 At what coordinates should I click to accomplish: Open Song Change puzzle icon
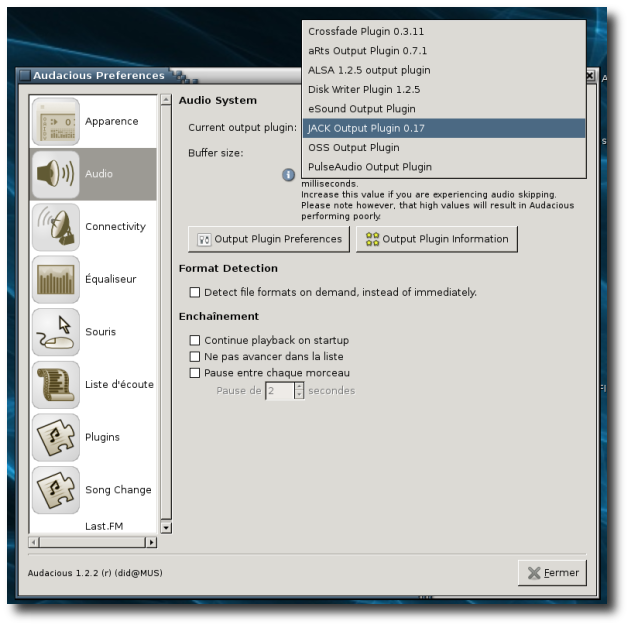click(56, 490)
